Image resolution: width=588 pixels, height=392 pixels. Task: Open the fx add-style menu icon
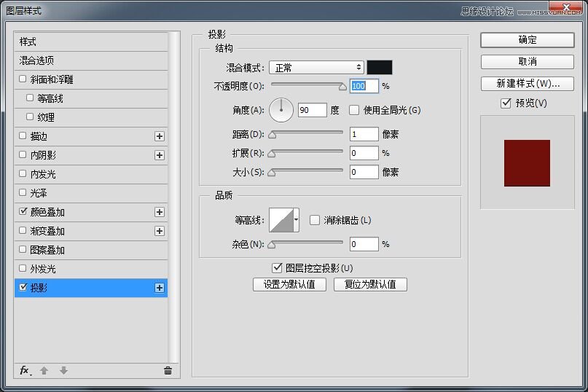point(25,371)
